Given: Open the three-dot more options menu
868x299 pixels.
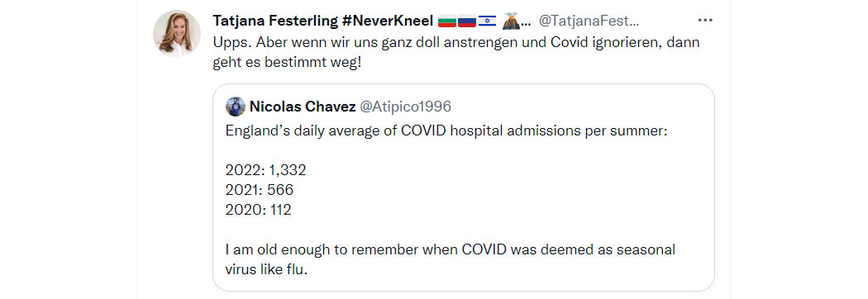Looking at the screenshot, I should click(x=704, y=21).
